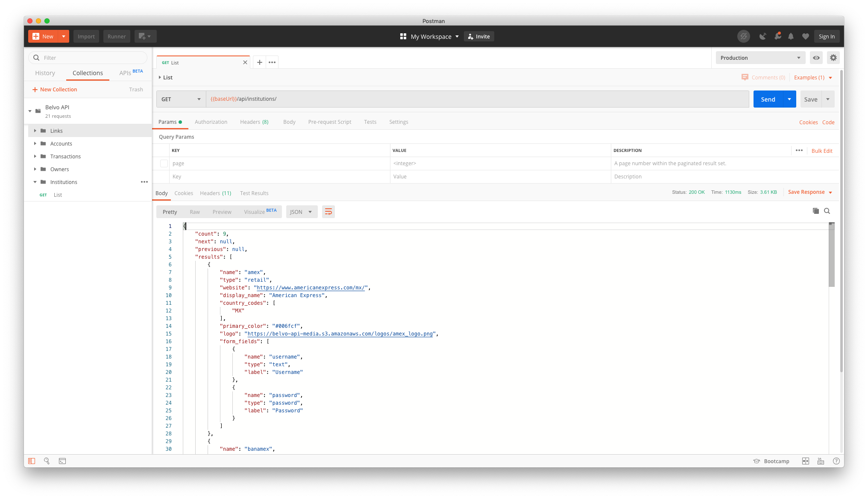Enable the page query param checkbox
Viewport: 868px width, 499px height.
point(164,163)
